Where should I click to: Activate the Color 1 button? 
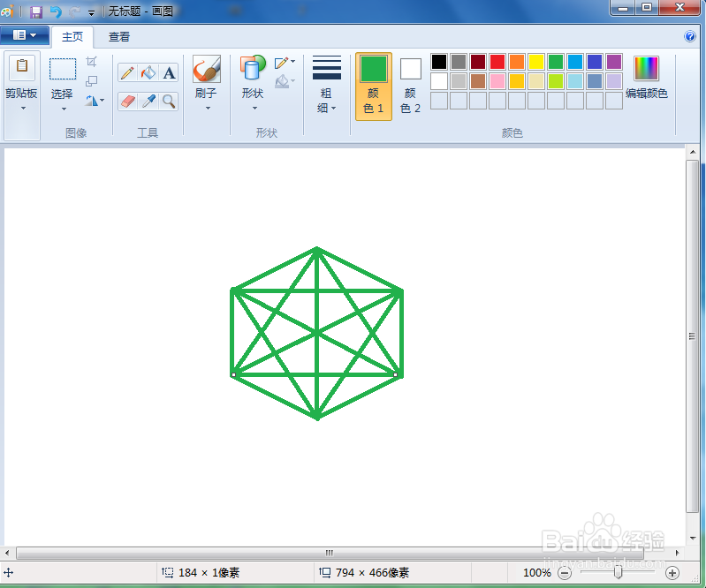(x=374, y=87)
